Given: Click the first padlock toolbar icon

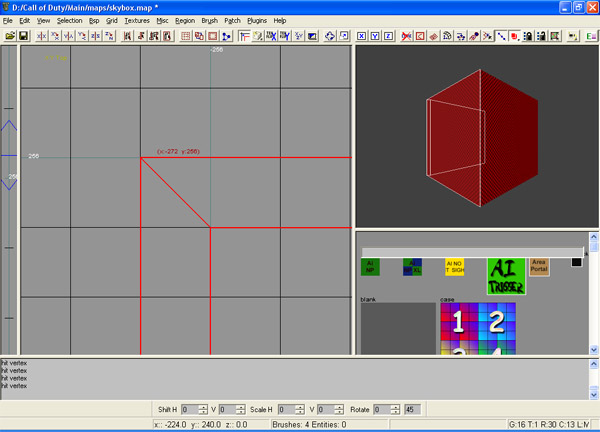Looking at the screenshot, I should [x=528, y=36].
